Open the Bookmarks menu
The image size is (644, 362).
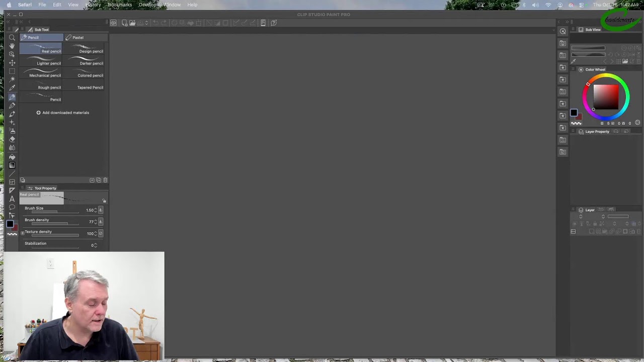[x=120, y=5]
